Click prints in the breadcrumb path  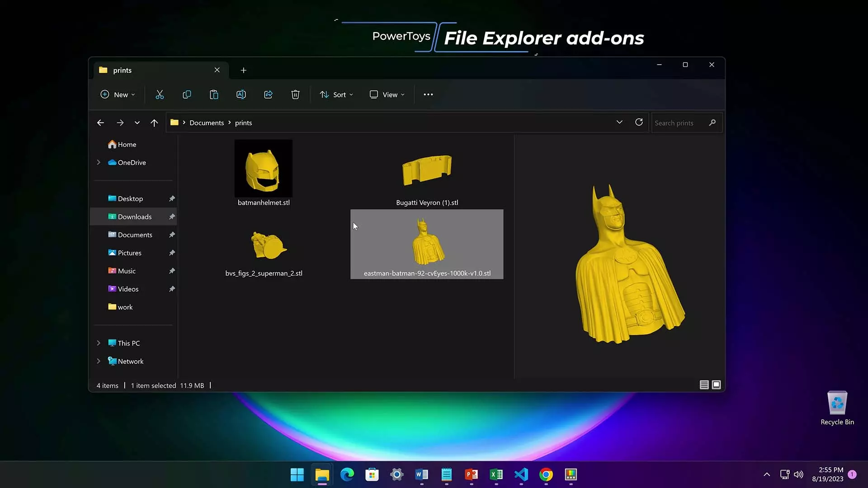243,123
